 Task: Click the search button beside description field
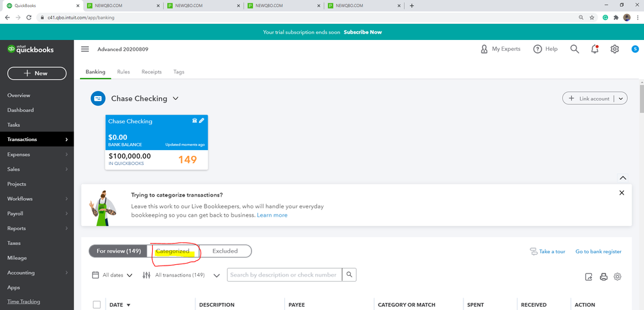click(349, 275)
